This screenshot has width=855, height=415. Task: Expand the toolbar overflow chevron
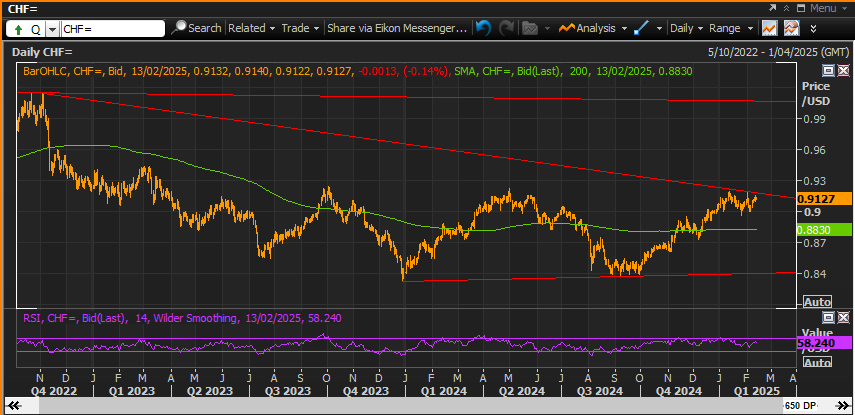point(813,28)
